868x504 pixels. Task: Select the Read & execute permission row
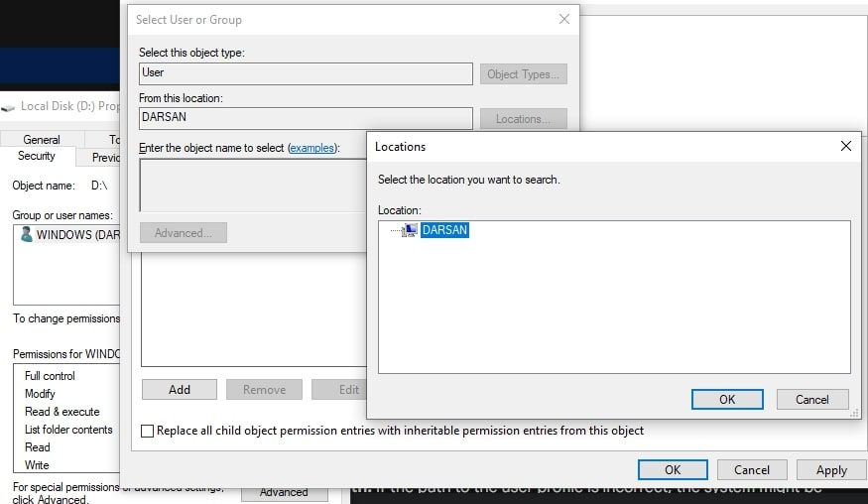pyautogui.click(x=62, y=412)
